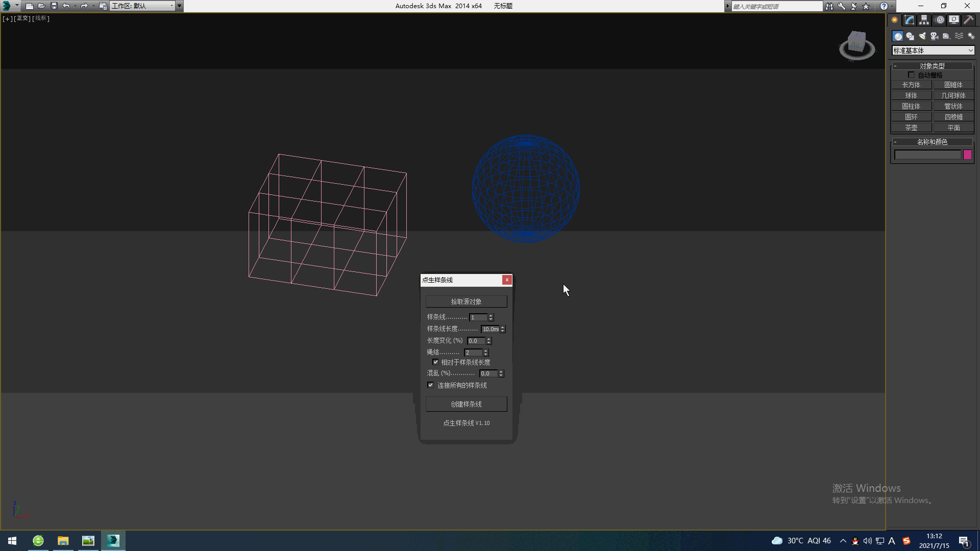Open the Modify panel tab

[910, 20]
